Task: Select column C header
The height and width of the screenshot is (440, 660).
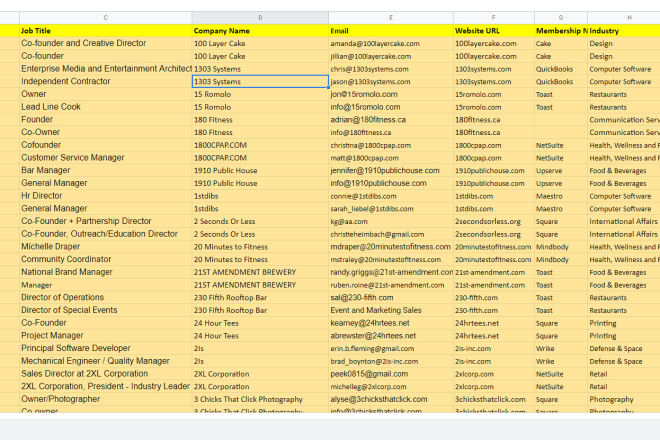Action: click(105, 18)
